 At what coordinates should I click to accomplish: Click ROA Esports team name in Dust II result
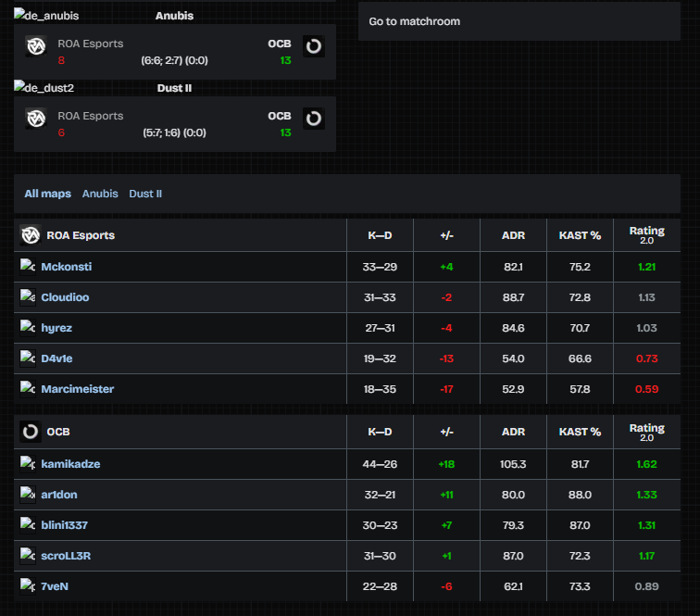(x=91, y=116)
